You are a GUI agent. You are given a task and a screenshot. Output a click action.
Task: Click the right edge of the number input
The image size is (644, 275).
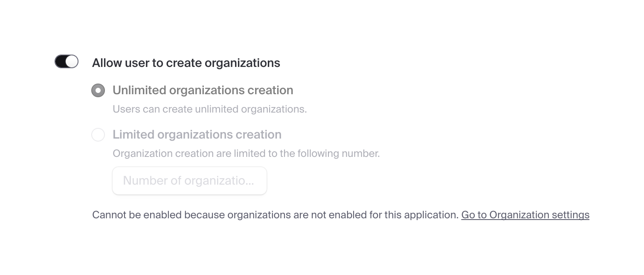click(x=262, y=181)
